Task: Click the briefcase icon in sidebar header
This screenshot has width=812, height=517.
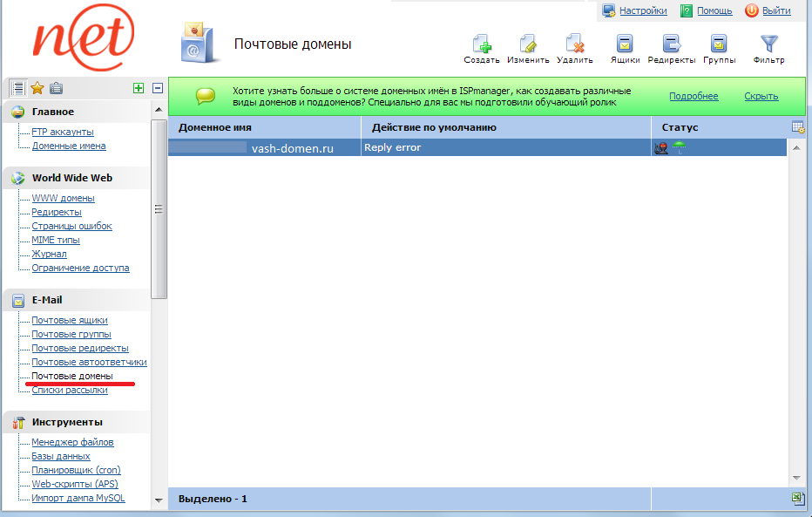Action: pos(57,88)
